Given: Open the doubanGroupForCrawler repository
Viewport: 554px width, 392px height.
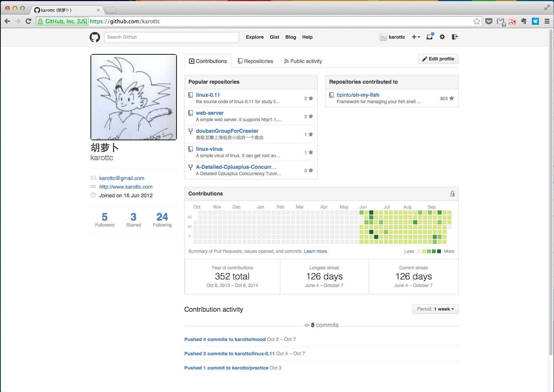Looking at the screenshot, I should coord(227,131).
